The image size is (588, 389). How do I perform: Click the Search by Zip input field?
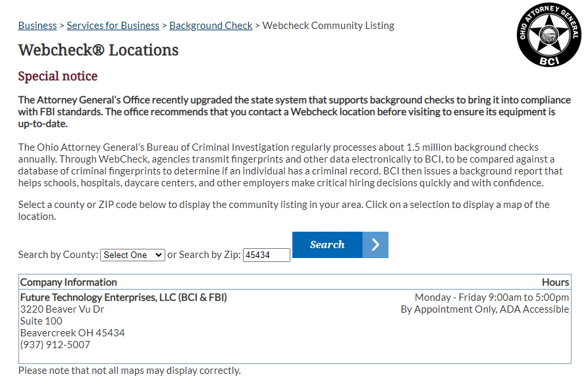pos(267,255)
